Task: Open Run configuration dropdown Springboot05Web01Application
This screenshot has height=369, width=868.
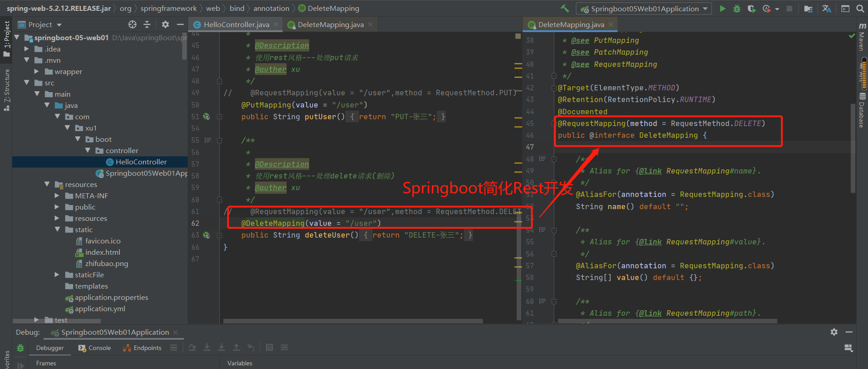Action: pyautogui.click(x=644, y=9)
